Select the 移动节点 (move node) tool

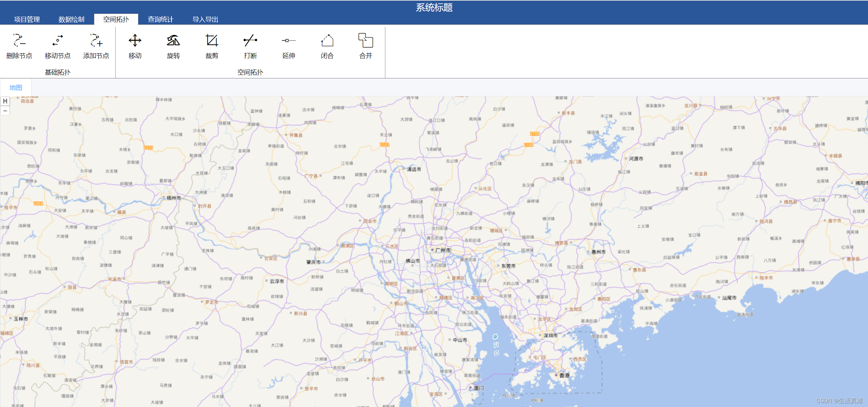58,46
